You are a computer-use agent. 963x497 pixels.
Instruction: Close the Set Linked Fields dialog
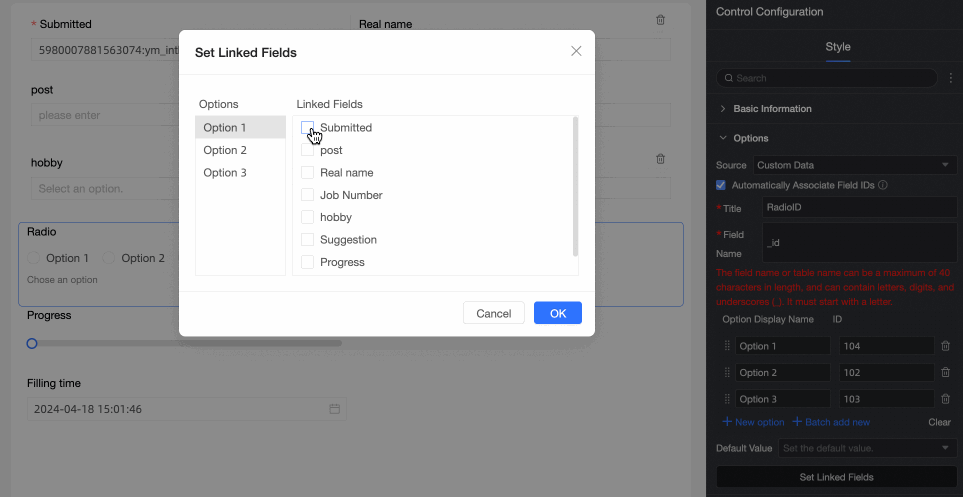coord(576,51)
